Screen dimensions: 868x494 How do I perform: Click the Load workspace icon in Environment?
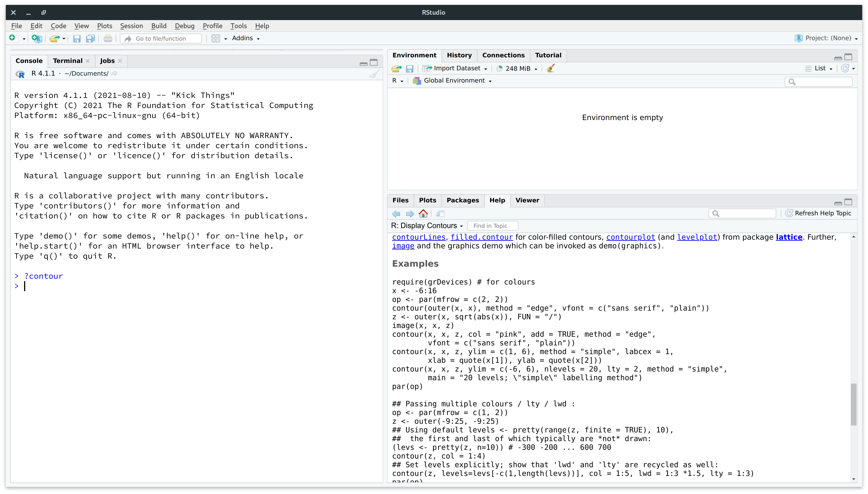(x=396, y=68)
